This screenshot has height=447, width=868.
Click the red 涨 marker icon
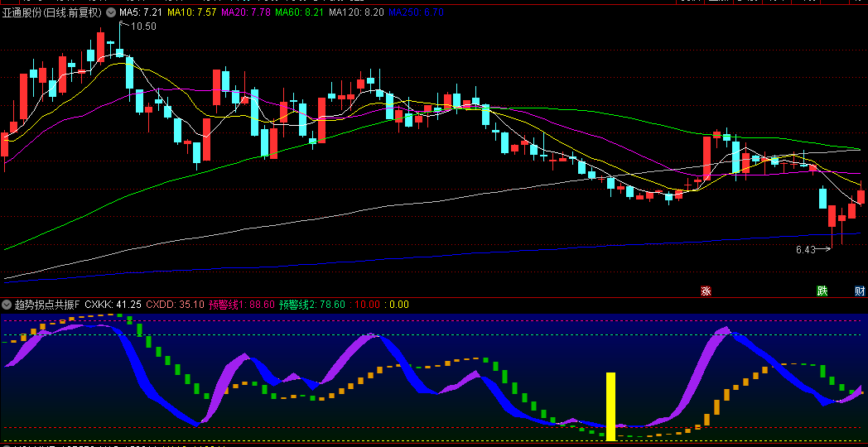[x=706, y=291]
